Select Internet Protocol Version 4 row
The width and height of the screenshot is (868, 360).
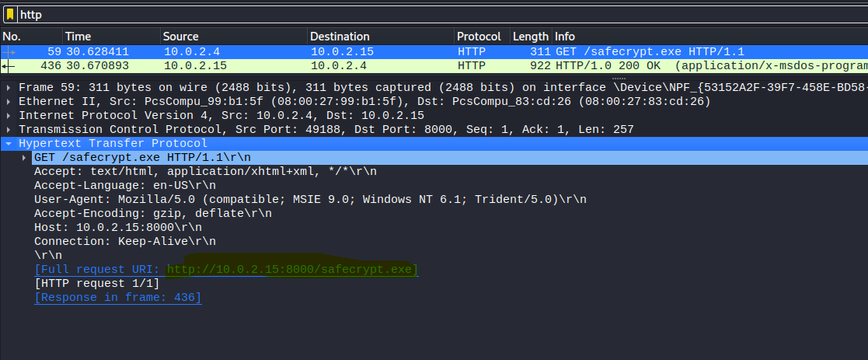pos(434,116)
